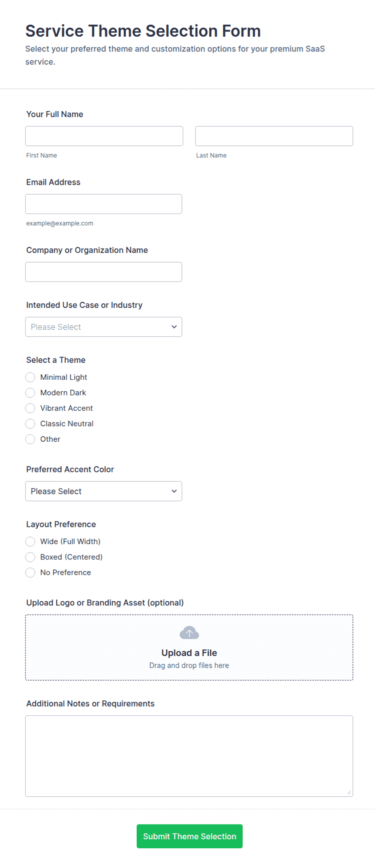Focus the First Name input field
This screenshot has width=375, height=868.
[104, 136]
